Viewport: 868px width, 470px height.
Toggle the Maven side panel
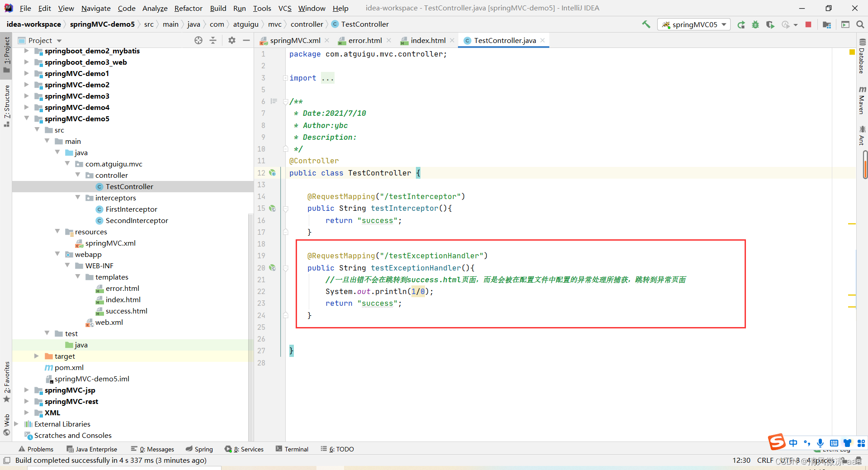point(862,100)
